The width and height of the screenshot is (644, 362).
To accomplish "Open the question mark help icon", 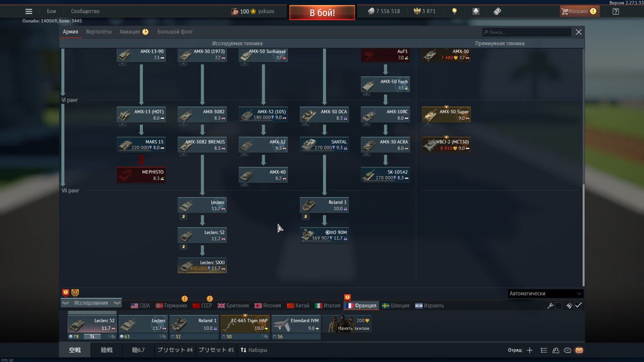I will tap(616, 12).
